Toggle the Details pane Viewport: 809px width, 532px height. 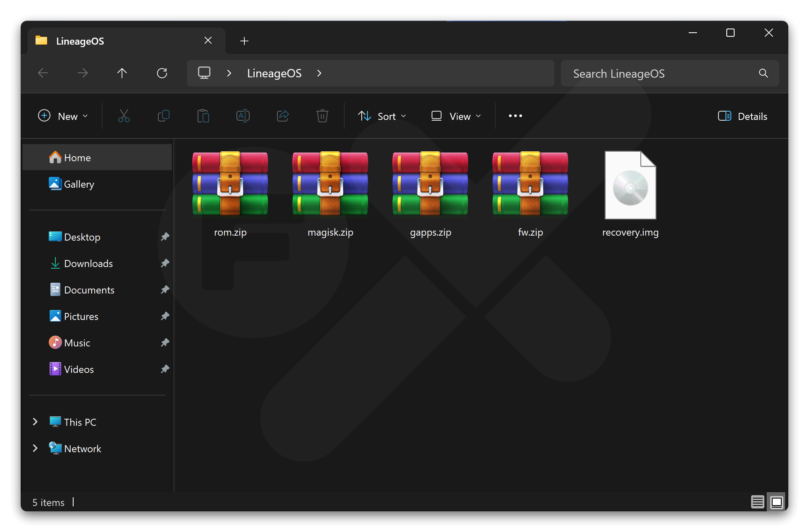point(742,116)
